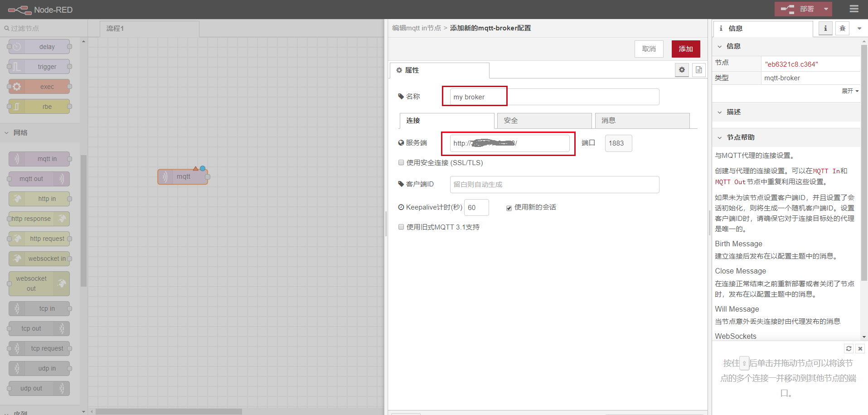Click the Keepalive seconds field

tap(476, 208)
